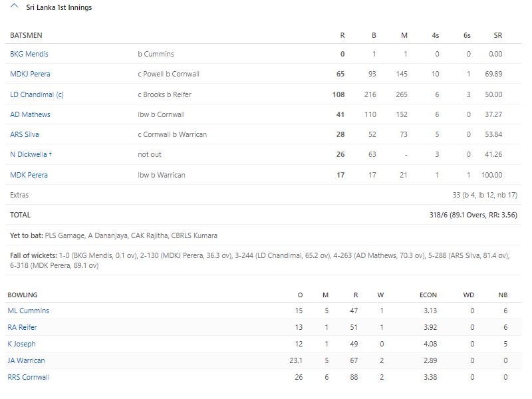
Task: Open AD Mathews player page
Action: pyautogui.click(x=30, y=114)
